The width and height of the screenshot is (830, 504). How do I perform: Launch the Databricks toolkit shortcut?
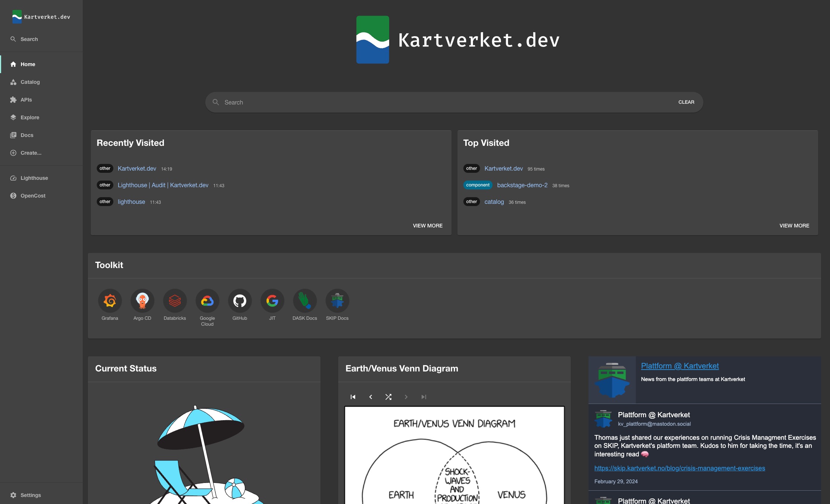pyautogui.click(x=175, y=301)
